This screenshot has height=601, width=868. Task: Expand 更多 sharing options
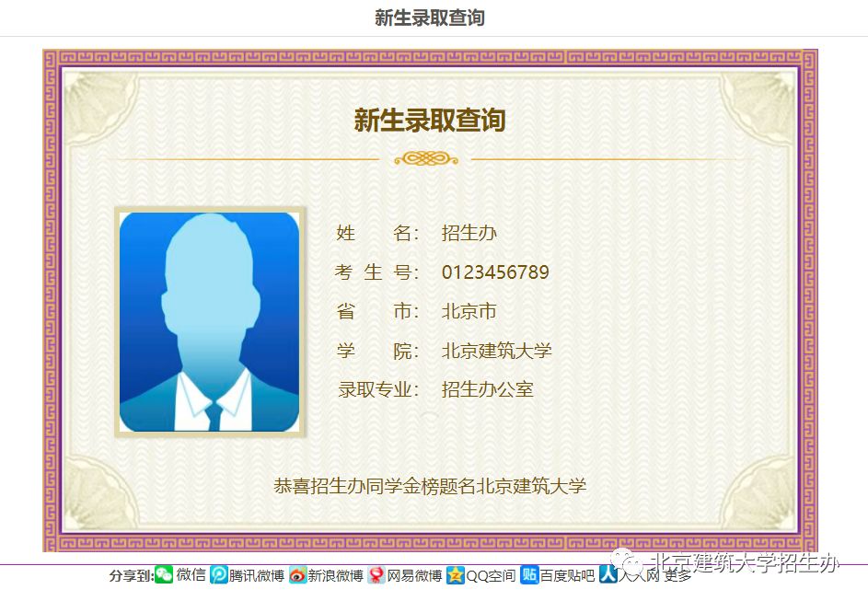coord(677,576)
